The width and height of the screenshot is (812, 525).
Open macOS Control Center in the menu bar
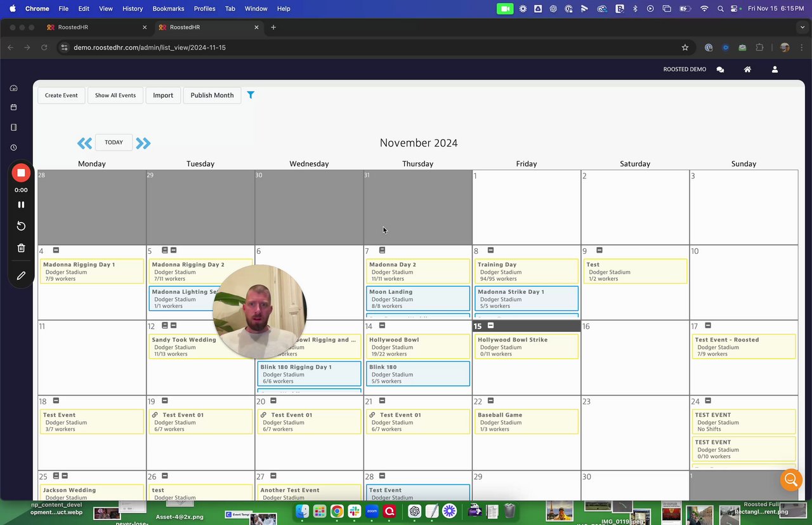click(735, 8)
